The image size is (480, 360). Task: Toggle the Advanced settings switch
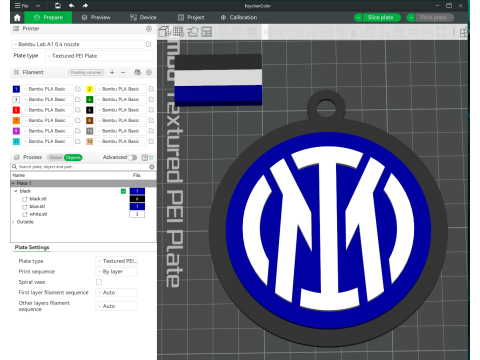point(133,157)
